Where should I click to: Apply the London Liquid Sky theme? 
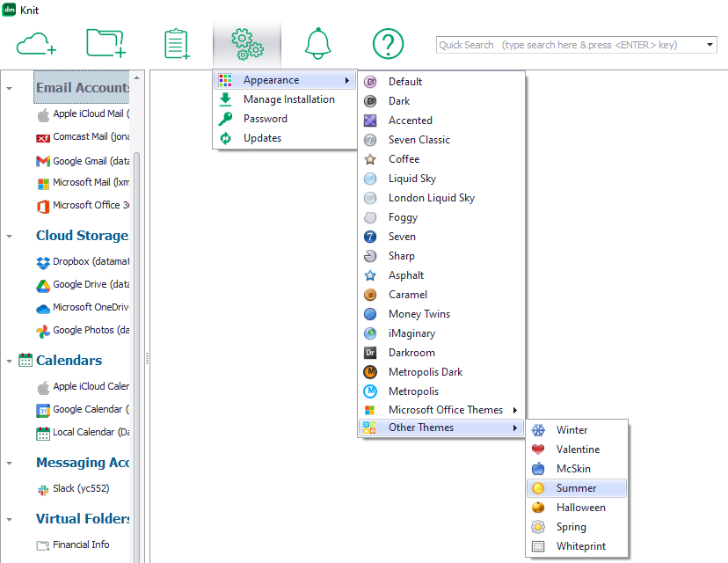click(x=440, y=198)
